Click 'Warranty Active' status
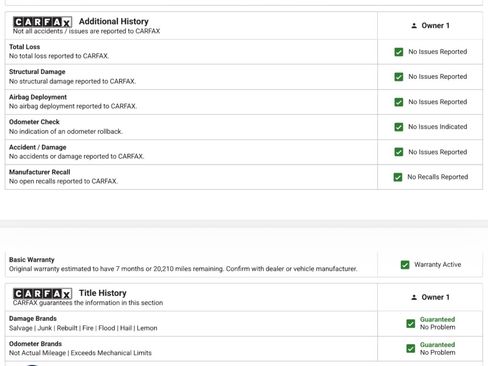The height and width of the screenshot is (366, 488). (x=438, y=265)
